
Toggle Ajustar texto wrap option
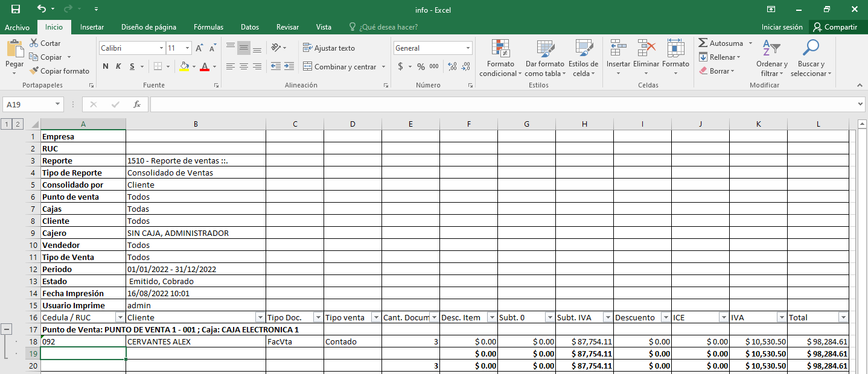click(x=329, y=48)
